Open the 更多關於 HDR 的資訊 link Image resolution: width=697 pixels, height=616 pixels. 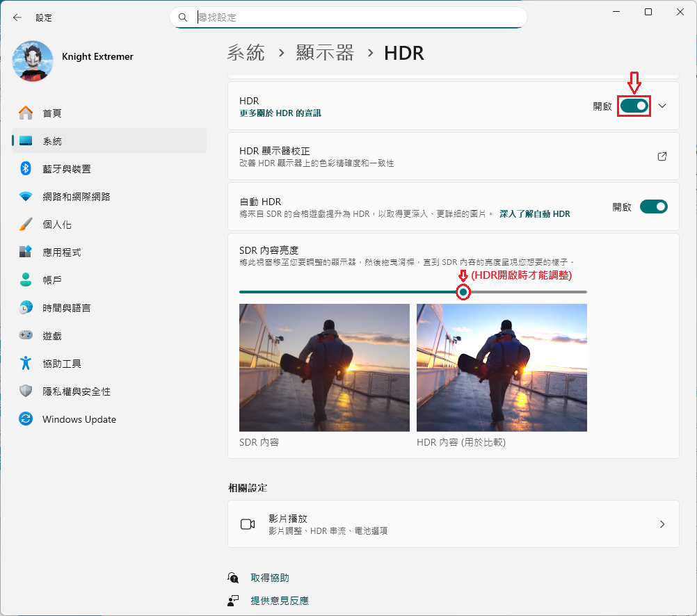pos(280,113)
